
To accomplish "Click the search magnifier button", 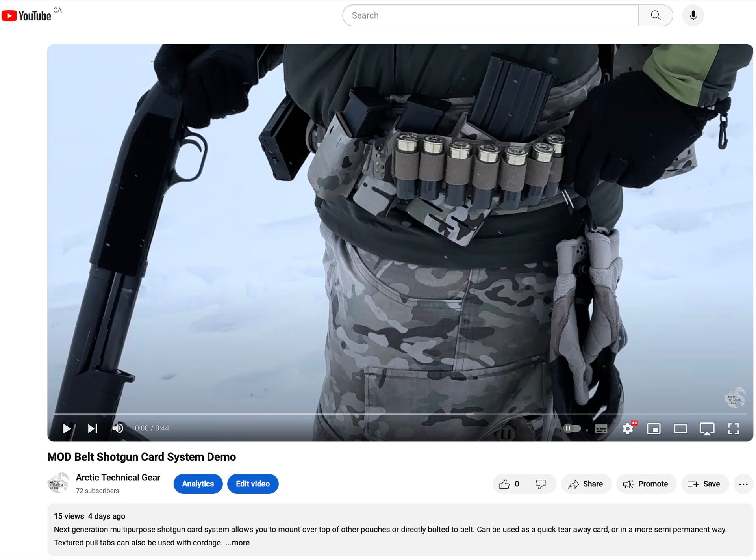I will click(656, 15).
